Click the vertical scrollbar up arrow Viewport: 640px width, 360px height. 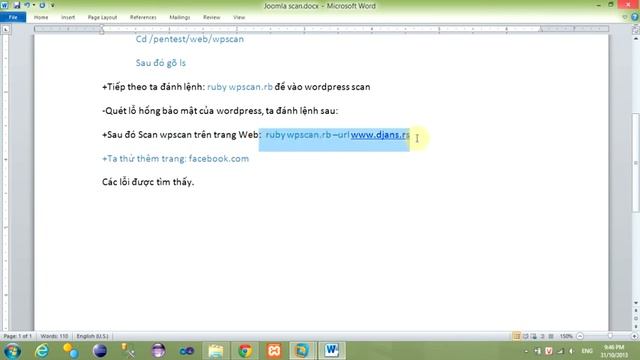pyautogui.click(x=636, y=38)
